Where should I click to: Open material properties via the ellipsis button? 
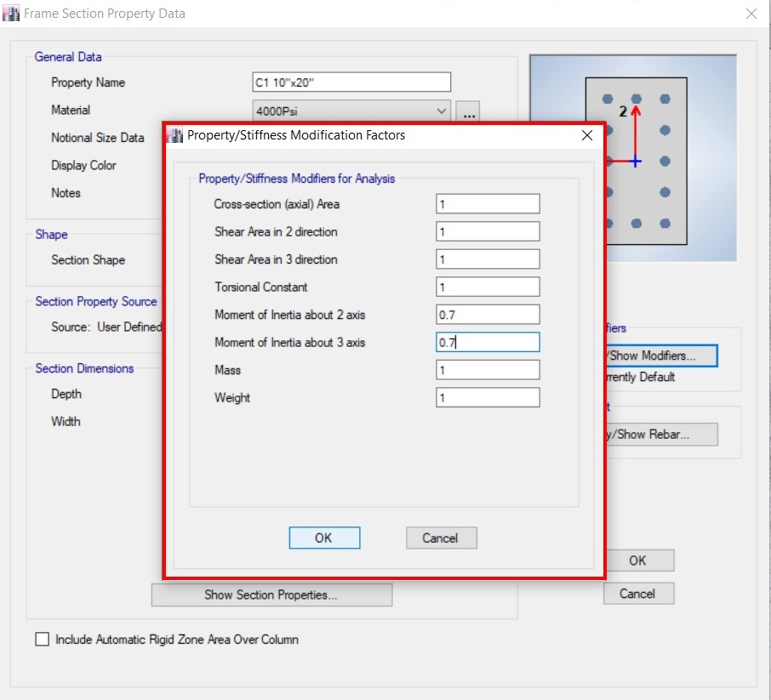click(468, 111)
